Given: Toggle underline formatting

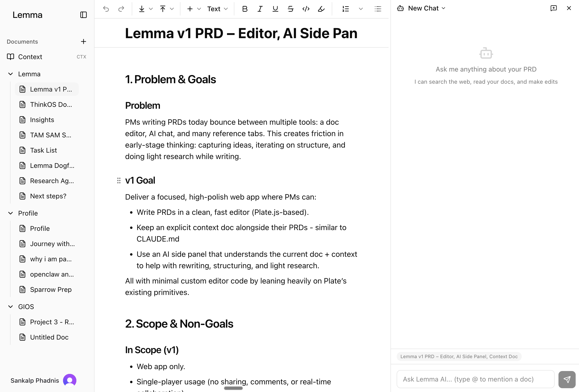Looking at the screenshot, I should 275,9.
